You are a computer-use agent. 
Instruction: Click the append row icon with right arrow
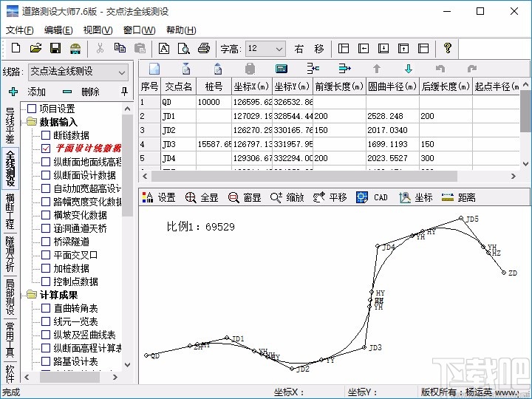(x=345, y=69)
